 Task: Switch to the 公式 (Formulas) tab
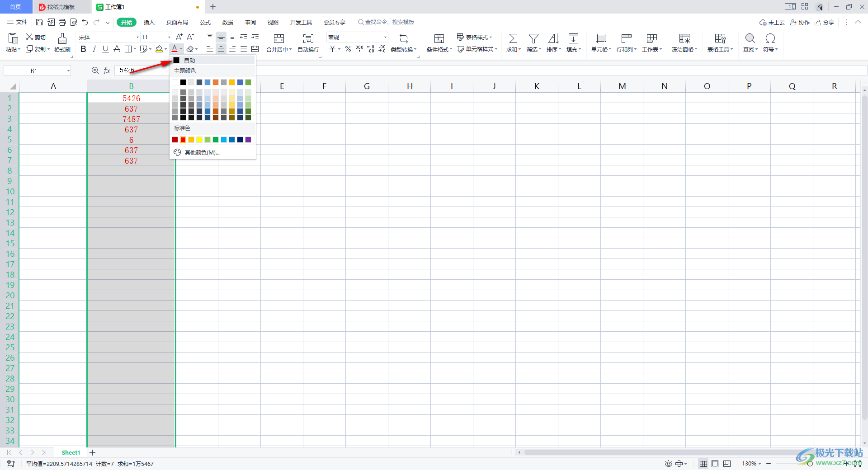coord(205,22)
